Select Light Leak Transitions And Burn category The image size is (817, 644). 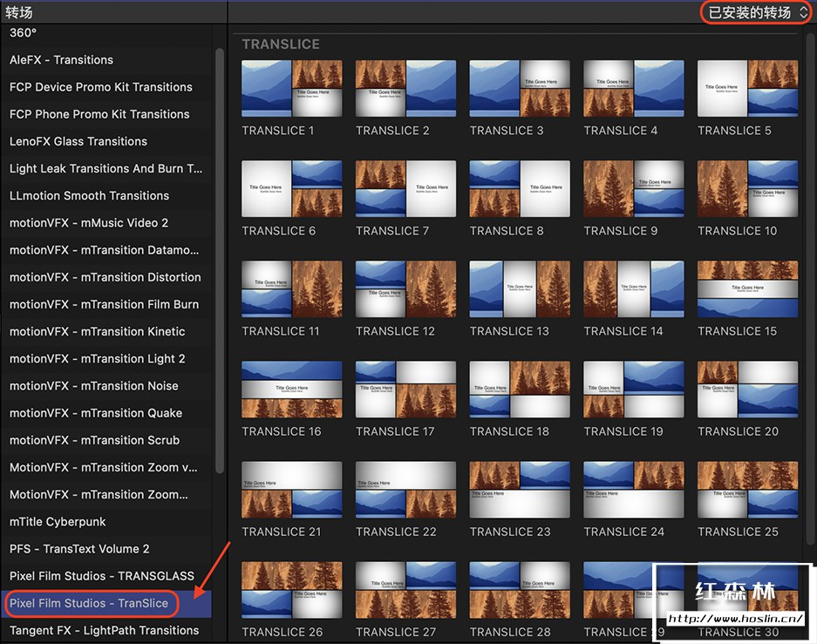[x=106, y=168]
